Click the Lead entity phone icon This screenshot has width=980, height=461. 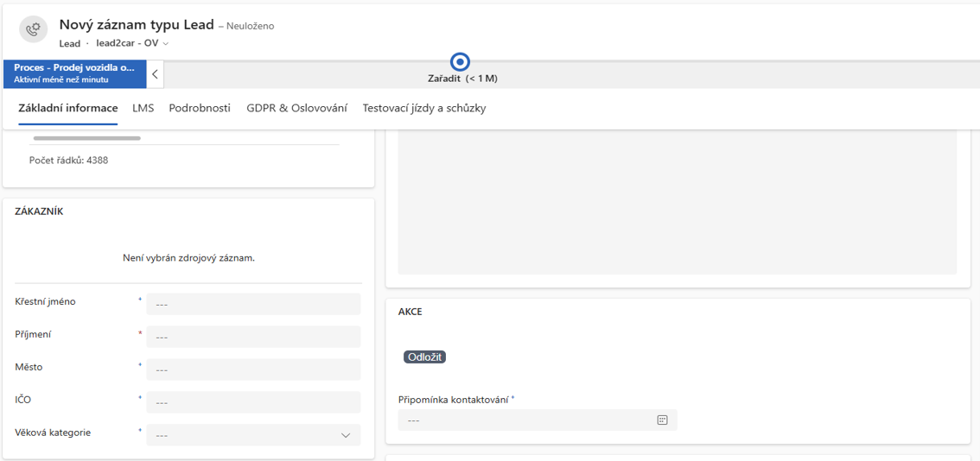34,29
